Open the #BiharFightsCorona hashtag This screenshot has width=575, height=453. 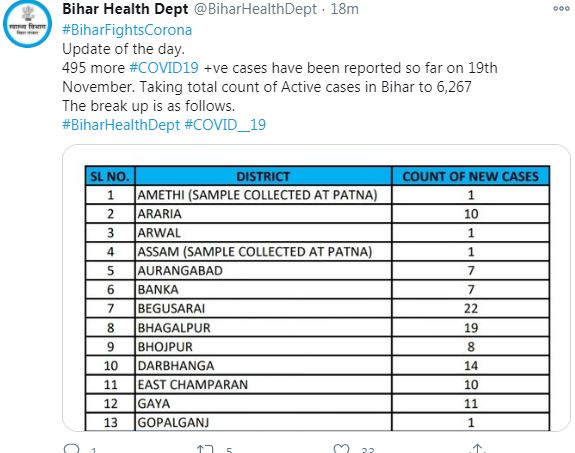pyautogui.click(x=127, y=30)
